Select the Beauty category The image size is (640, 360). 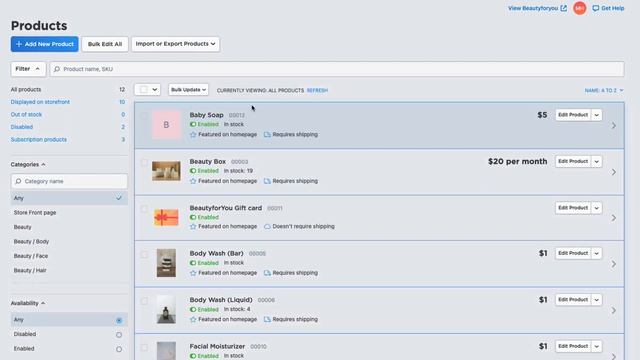coord(22,227)
